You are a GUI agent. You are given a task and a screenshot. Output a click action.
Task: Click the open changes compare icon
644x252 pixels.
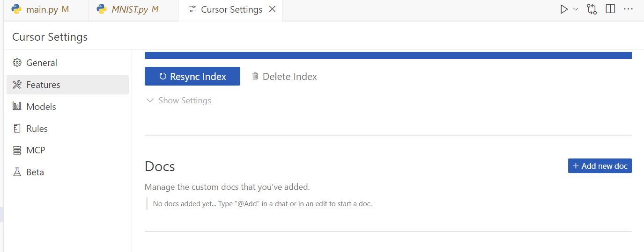(592, 9)
